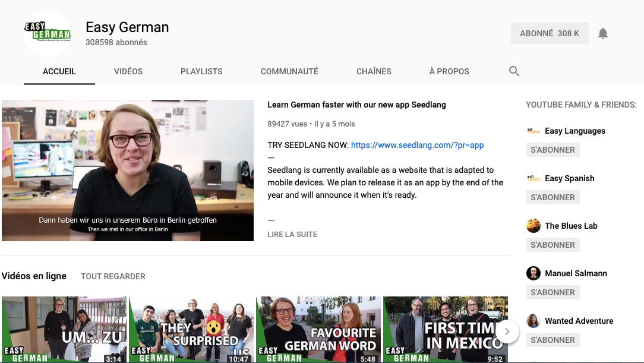Screen dimensions: 644x363
Task: Play the featured Seedlang video thumbnail
Action: tap(128, 171)
